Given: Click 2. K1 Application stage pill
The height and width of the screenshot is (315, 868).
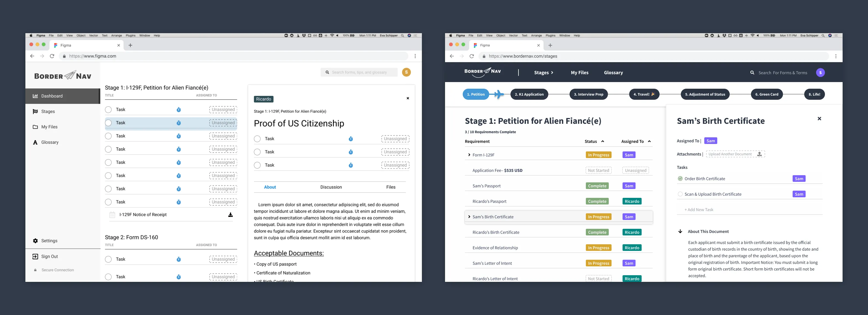Looking at the screenshot, I should tap(529, 95).
